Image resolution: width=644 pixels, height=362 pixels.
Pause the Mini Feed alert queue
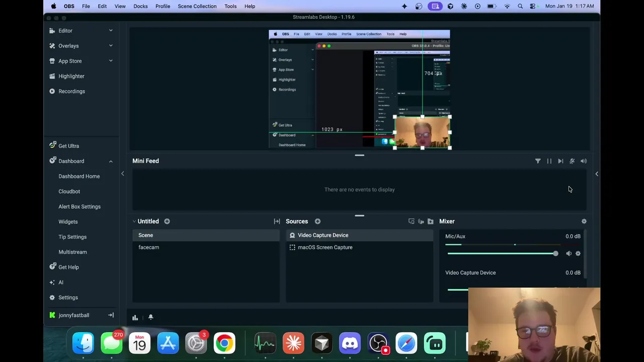(x=549, y=161)
